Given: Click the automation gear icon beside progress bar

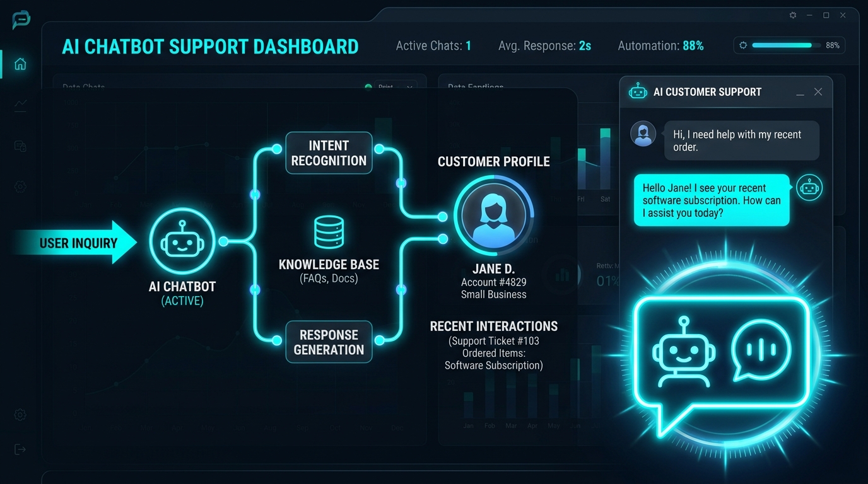Looking at the screenshot, I should coord(743,45).
